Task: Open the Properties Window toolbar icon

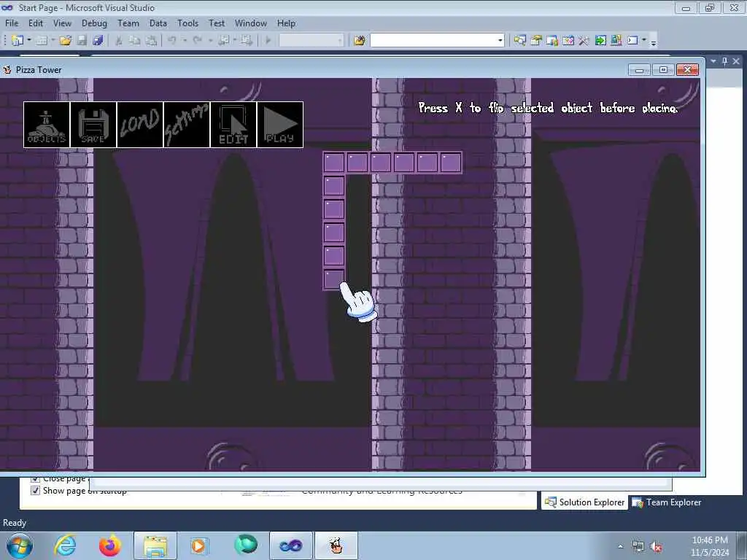Action: (x=536, y=41)
